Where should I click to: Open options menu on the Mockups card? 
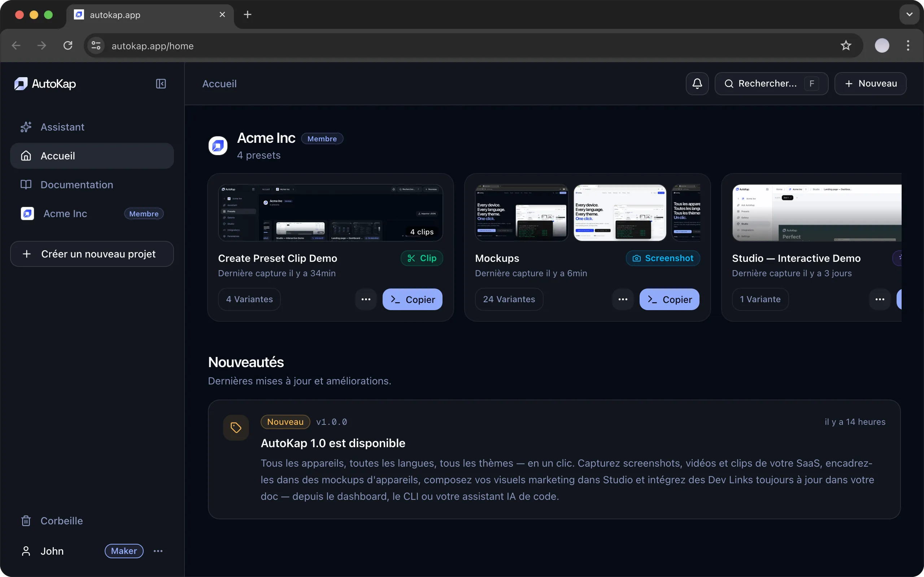click(622, 299)
